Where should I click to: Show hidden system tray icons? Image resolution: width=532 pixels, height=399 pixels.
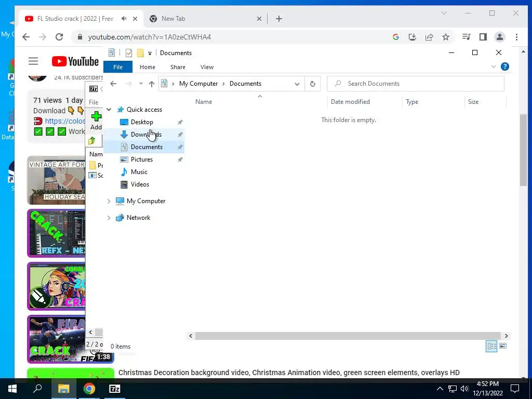(440, 389)
